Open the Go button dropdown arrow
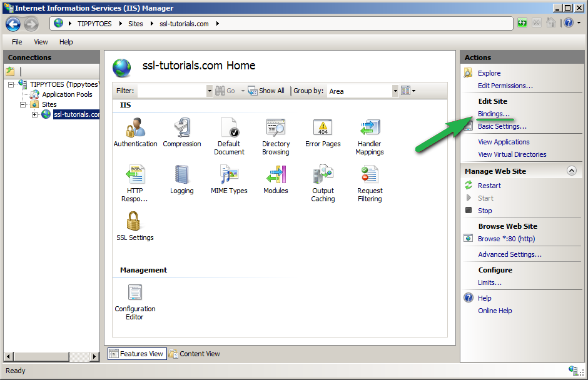This screenshot has width=588, height=380. (x=243, y=91)
